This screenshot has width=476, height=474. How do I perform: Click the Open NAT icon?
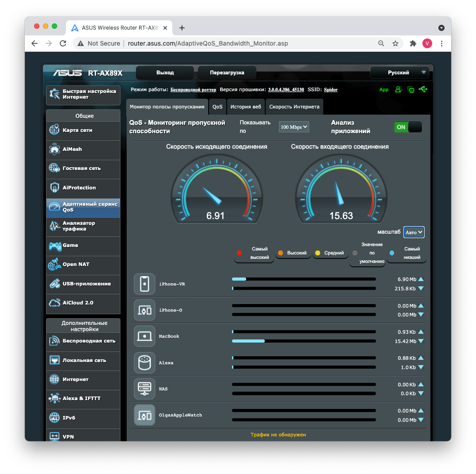pos(54,264)
